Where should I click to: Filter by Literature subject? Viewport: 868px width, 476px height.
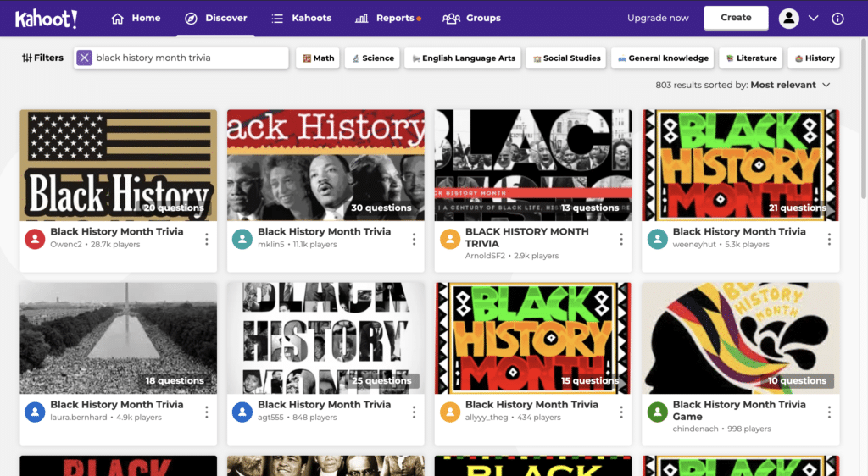(x=751, y=58)
